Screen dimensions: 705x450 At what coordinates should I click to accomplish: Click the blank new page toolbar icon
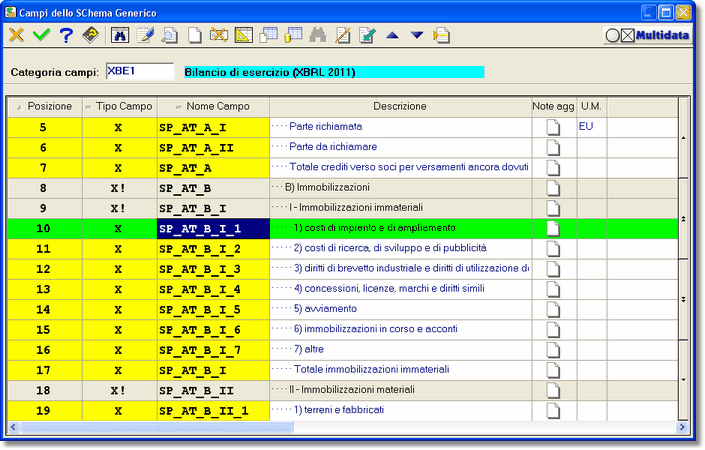pyautogui.click(x=194, y=35)
